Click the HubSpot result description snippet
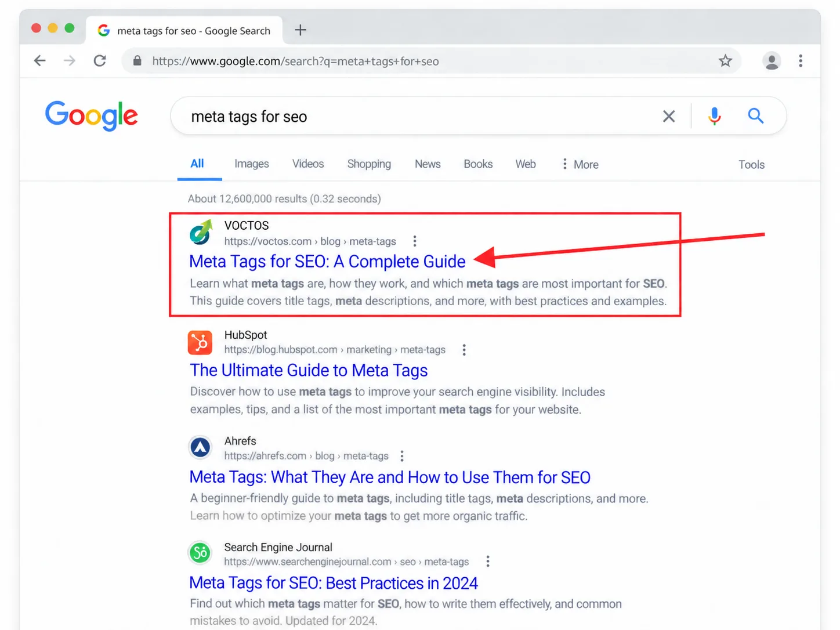Image resolution: width=840 pixels, height=630 pixels. click(x=397, y=401)
